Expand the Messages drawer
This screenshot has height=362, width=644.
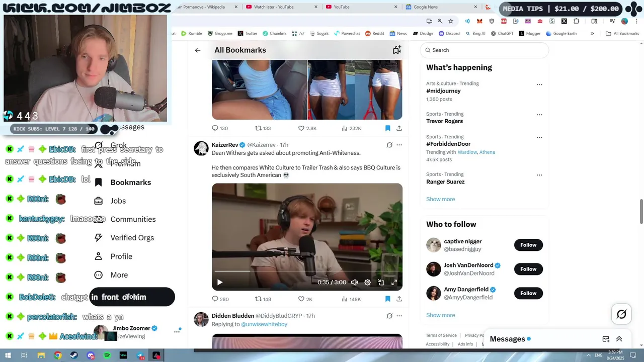click(x=619, y=339)
